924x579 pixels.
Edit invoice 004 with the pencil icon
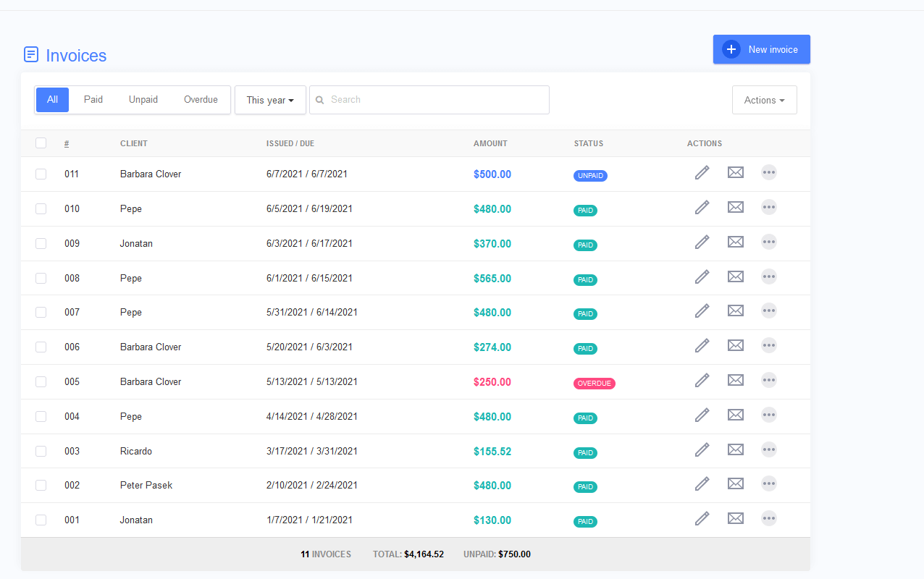[702, 415]
